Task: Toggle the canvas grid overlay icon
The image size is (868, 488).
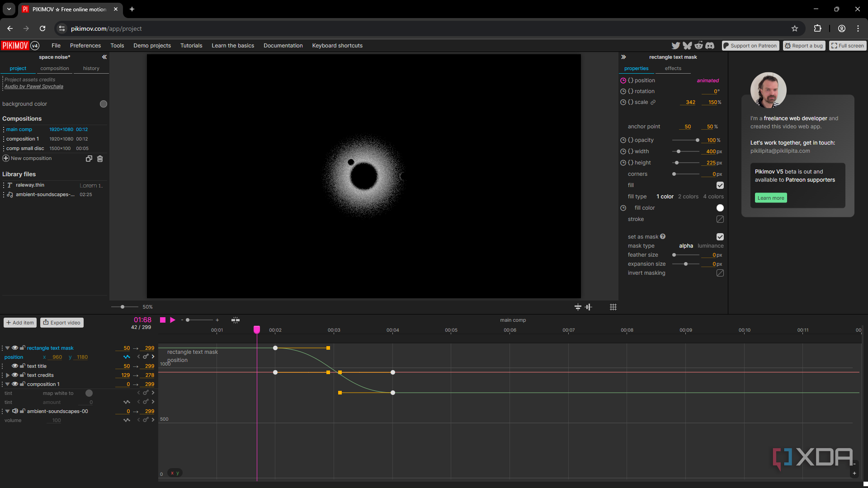Action: [x=613, y=307]
